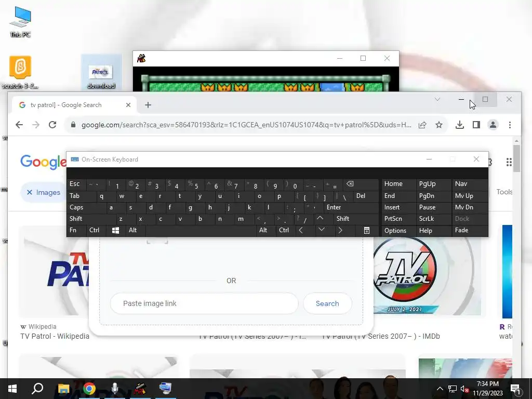Image resolution: width=532 pixels, height=399 pixels.
Task: Click the Paste image link field
Action: pyautogui.click(x=204, y=303)
